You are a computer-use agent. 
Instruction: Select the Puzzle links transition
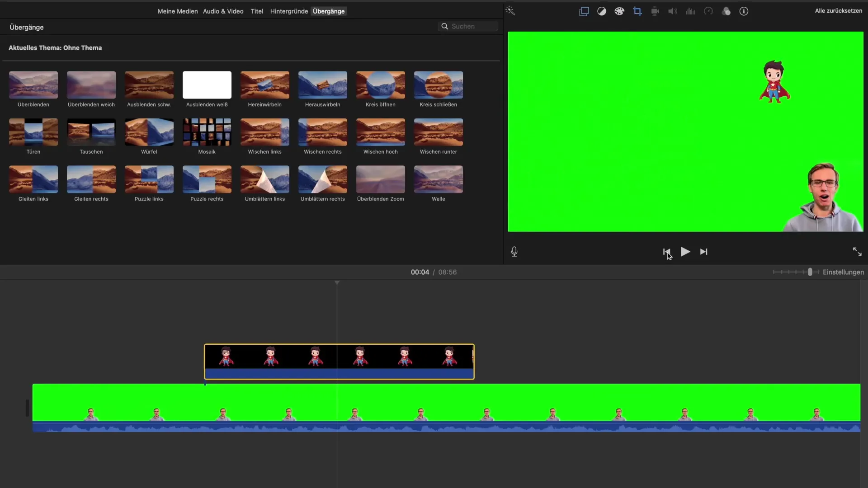click(x=149, y=184)
